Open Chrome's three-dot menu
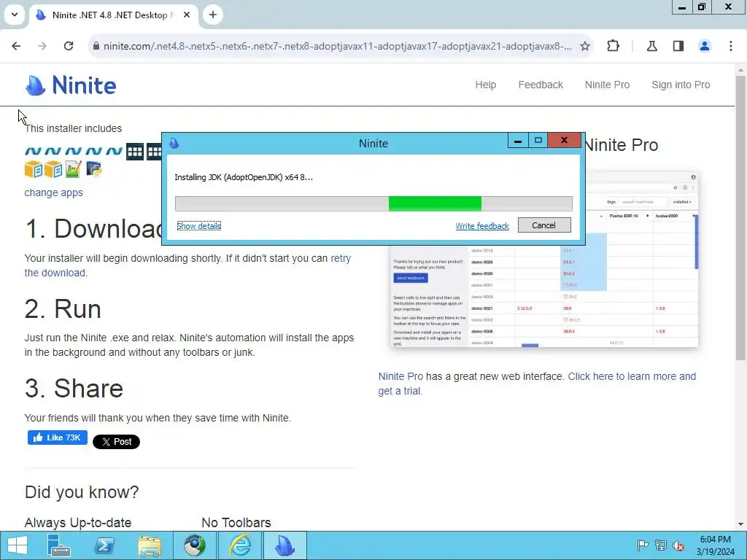747x560 pixels. click(x=731, y=46)
